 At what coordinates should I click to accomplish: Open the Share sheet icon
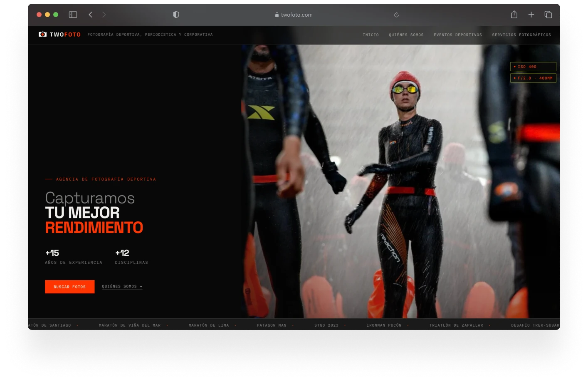(x=514, y=15)
